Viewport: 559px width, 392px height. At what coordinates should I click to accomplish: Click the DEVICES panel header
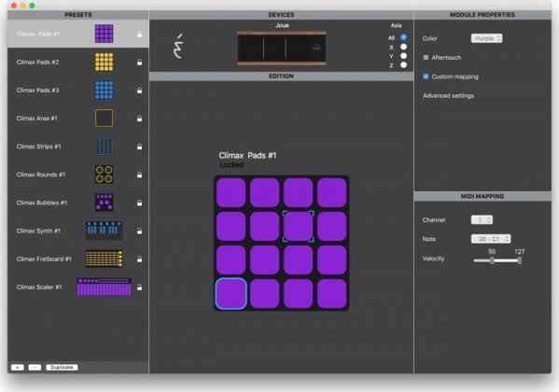pos(281,15)
